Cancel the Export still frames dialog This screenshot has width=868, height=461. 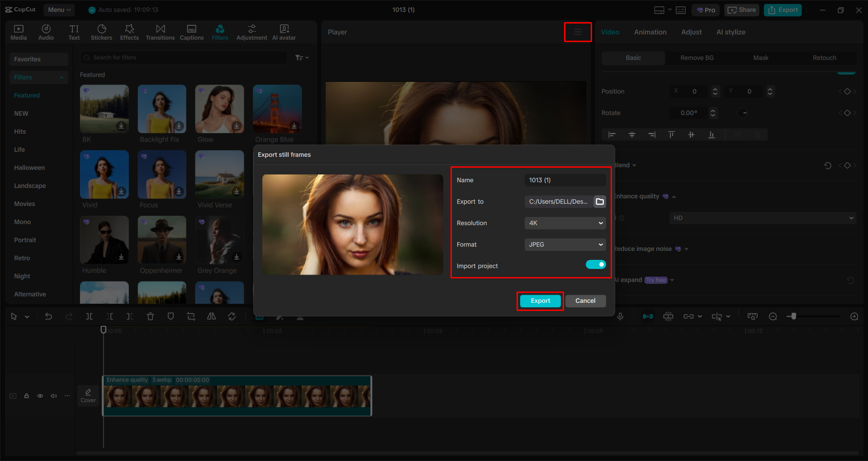585,301
